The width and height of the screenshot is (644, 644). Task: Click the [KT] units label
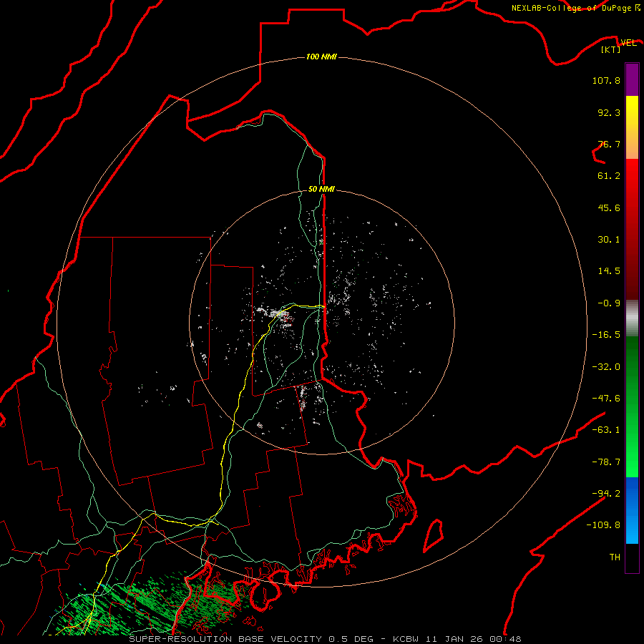coord(610,50)
